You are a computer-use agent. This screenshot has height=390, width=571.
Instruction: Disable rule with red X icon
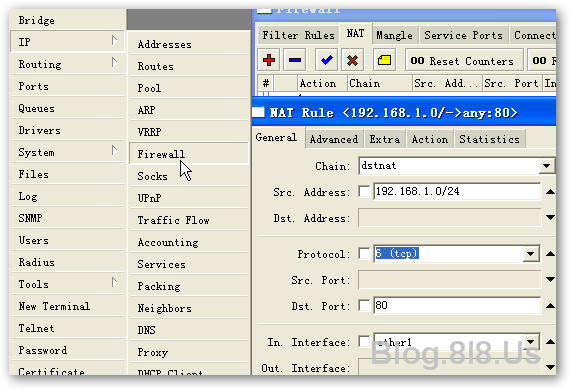pyautogui.click(x=352, y=60)
